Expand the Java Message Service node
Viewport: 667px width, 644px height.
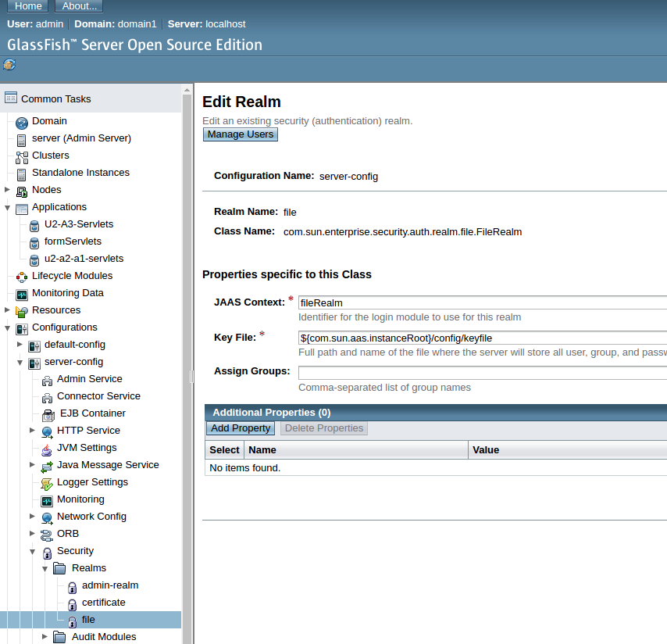click(32, 464)
